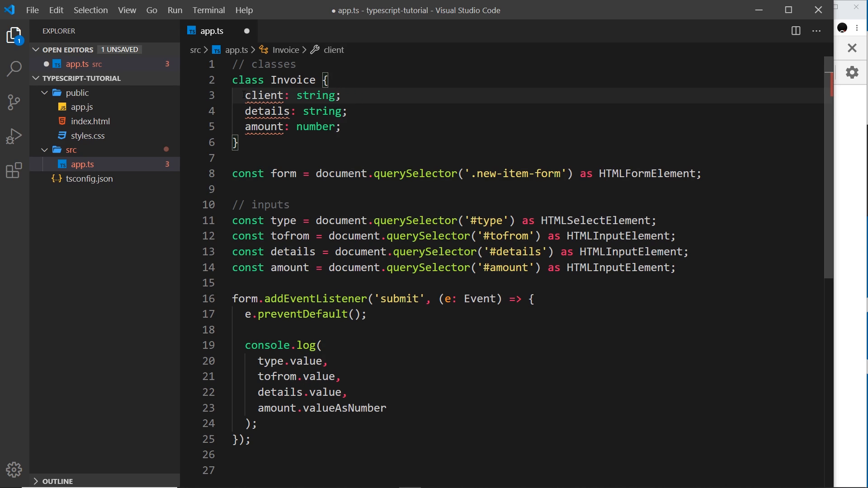Open the Go menu
This screenshot has width=868, height=488.
point(151,10)
